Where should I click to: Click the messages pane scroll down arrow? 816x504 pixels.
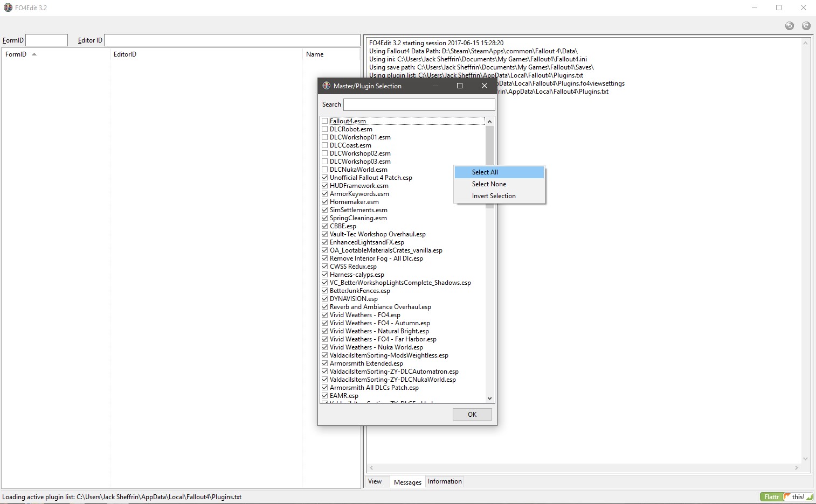(806, 459)
